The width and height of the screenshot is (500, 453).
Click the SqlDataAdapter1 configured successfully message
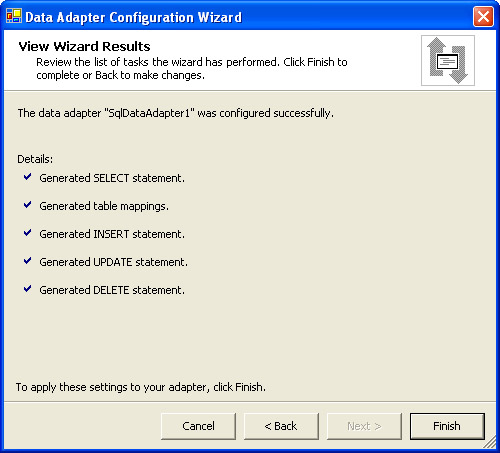176,114
